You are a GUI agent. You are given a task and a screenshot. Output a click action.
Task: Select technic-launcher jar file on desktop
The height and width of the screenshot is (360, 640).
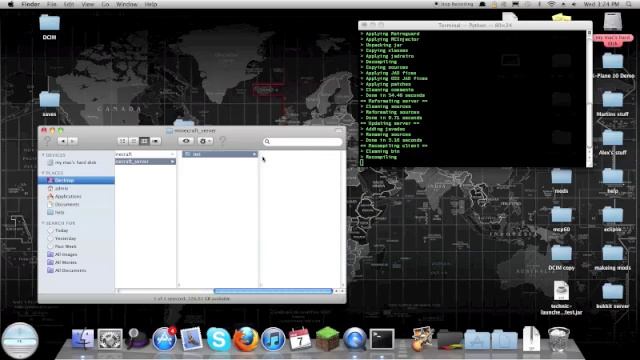(x=562, y=298)
